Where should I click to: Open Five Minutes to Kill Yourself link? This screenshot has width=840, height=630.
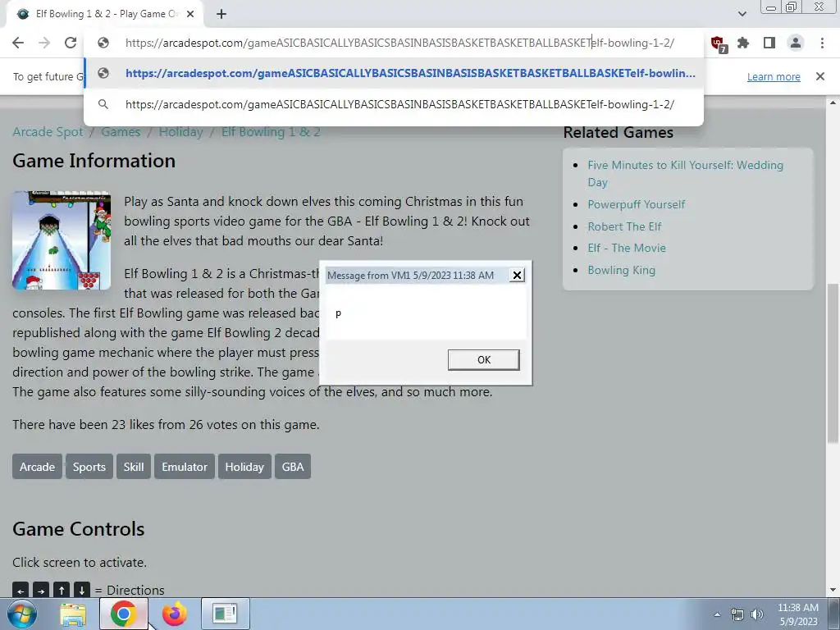click(685, 174)
